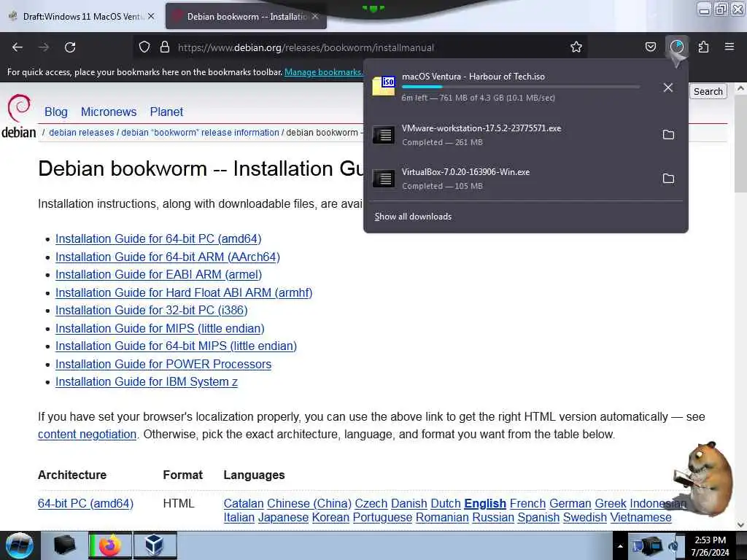Screen dimensions: 747x560
Task: Bookmark this page with the star icon
Action: pyautogui.click(x=576, y=47)
